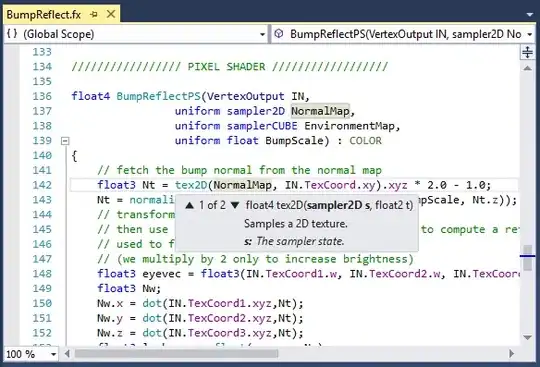
Task: Click BumpScale parameter on line 139
Action: click(294, 141)
